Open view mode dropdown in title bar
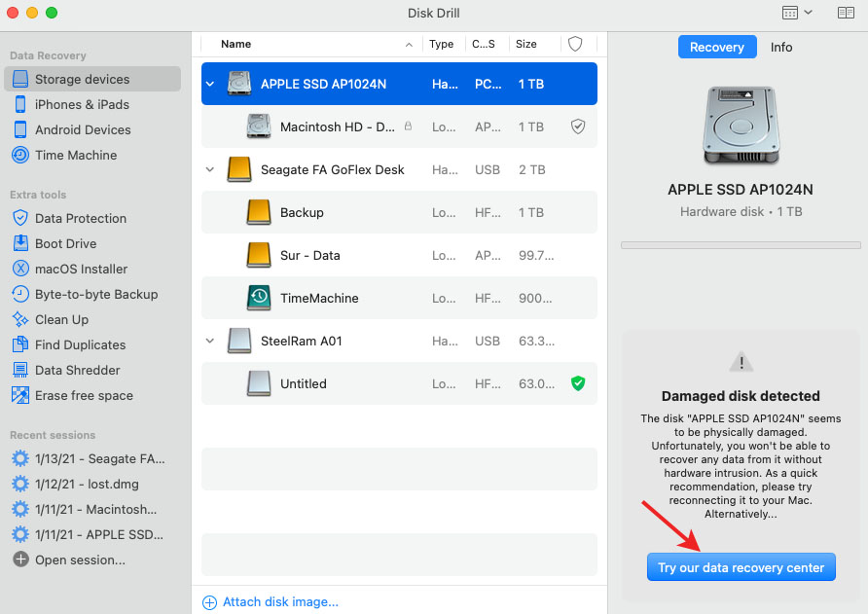Screen dimensions: 868x614 (797, 13)
